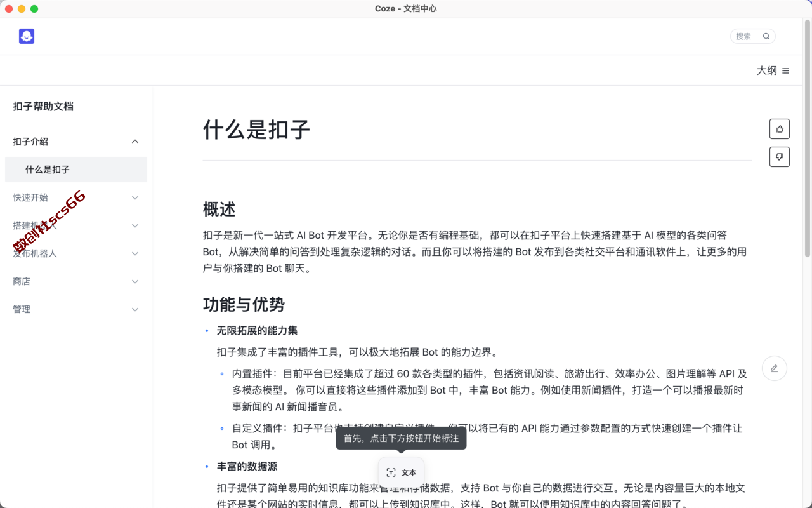Click the 什么是扣子 page heading
The width and height of the screenshot is (812, 508).
[x=256, y=130]
